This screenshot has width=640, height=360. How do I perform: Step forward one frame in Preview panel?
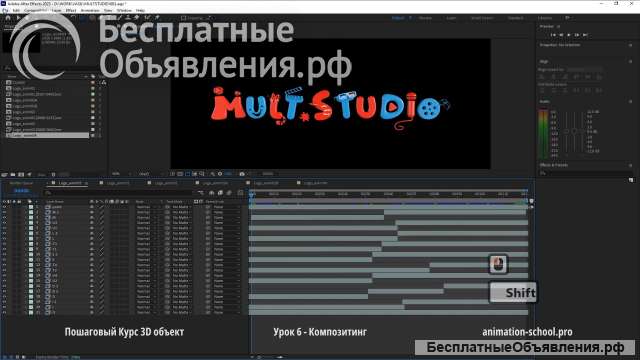[x=577, y=35]
